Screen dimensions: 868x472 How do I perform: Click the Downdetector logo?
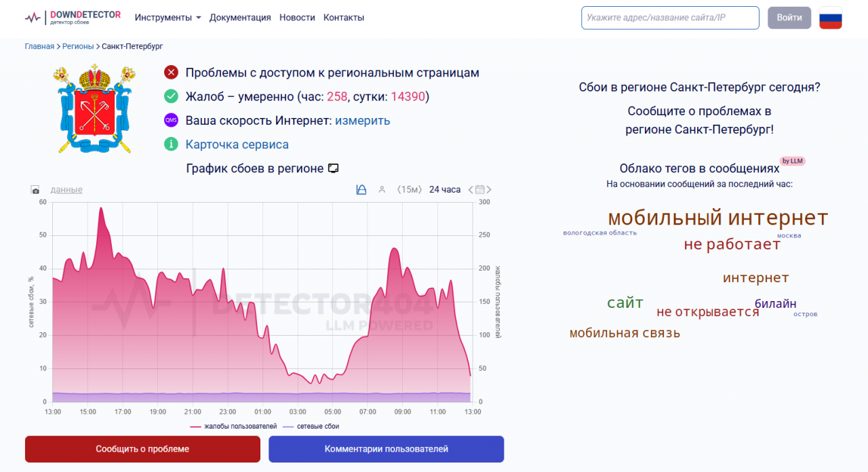point(73,18)
